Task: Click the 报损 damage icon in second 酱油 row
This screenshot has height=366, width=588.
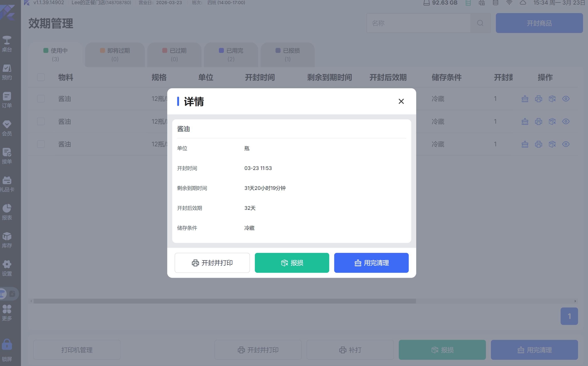Action: tap(552, 122)
